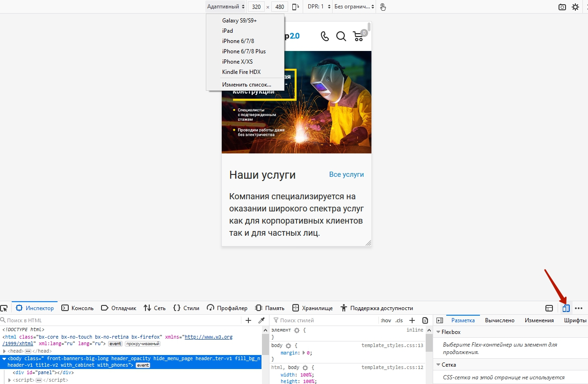Viewport: 588px width, 384px height.
Task: Collapse the Flexbox section
Action: coord(438,332)
